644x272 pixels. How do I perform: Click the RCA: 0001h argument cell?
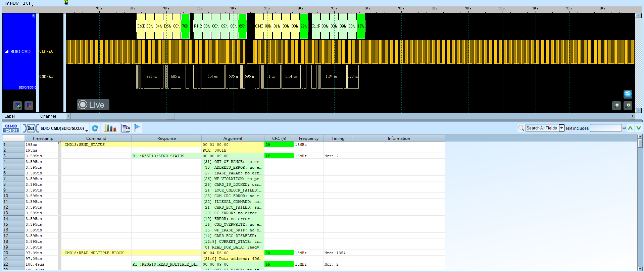point(233,150)
